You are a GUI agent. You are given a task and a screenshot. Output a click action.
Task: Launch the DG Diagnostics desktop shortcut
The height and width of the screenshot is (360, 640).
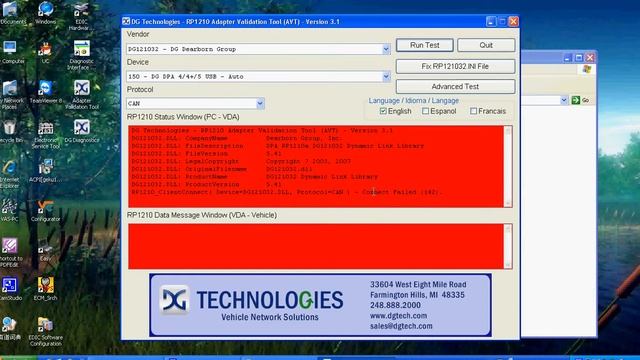coord(82,131)
